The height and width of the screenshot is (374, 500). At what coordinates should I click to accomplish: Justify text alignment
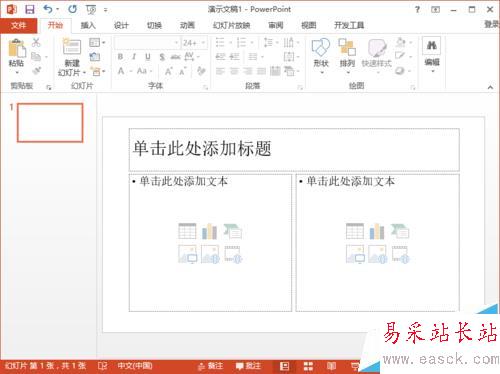262,71
